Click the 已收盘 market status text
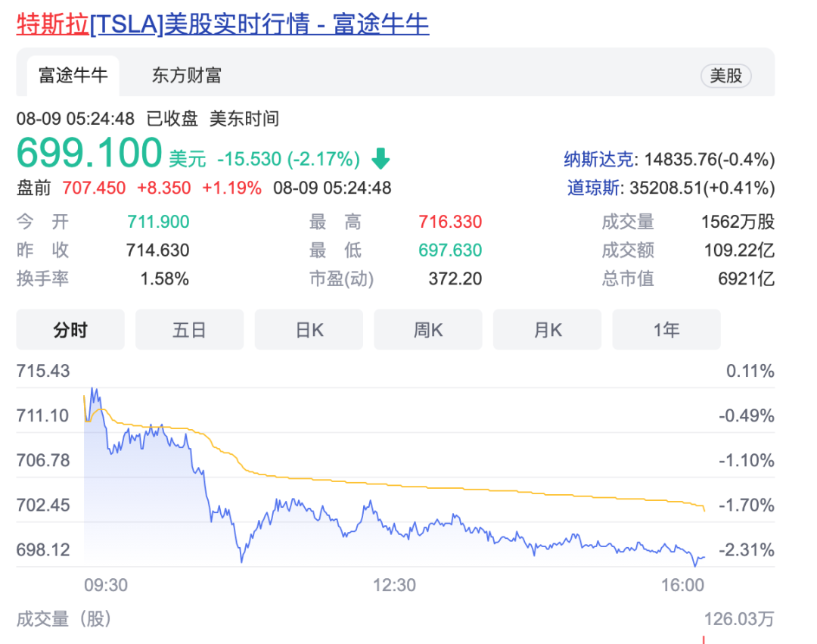817x644 pixels. click(x=172, y=119)
